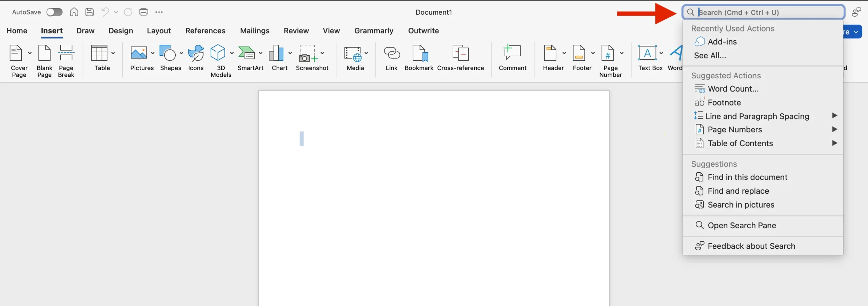Choose Find and replace suggestion
Image resolution: width=868 pixels, height=306 pixels.
[738, 191]
